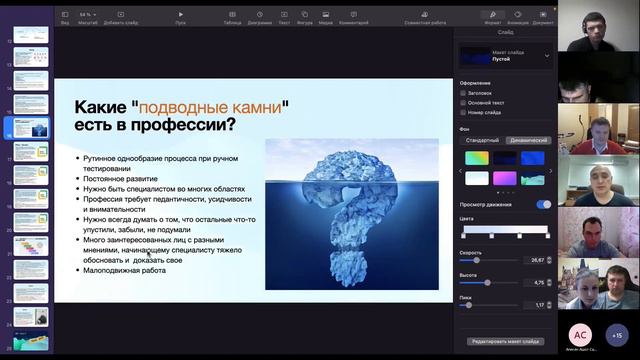Select slide 21 thumbnail with colored steps

31,246
